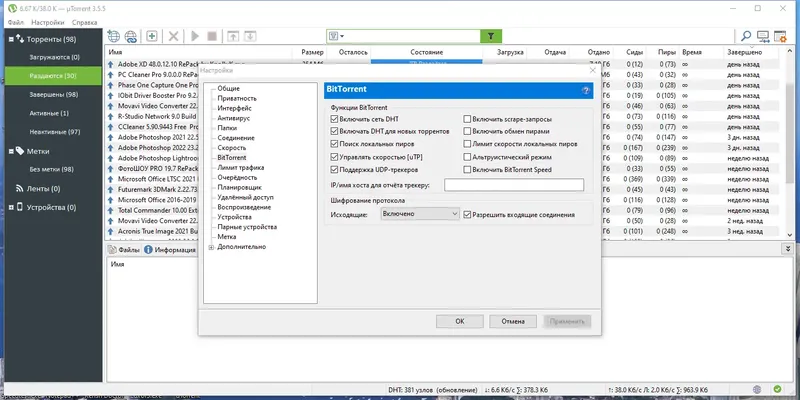Click the Remove torrent X icon
Viewport: 800px width, 400px height.
tap(173, 36)
